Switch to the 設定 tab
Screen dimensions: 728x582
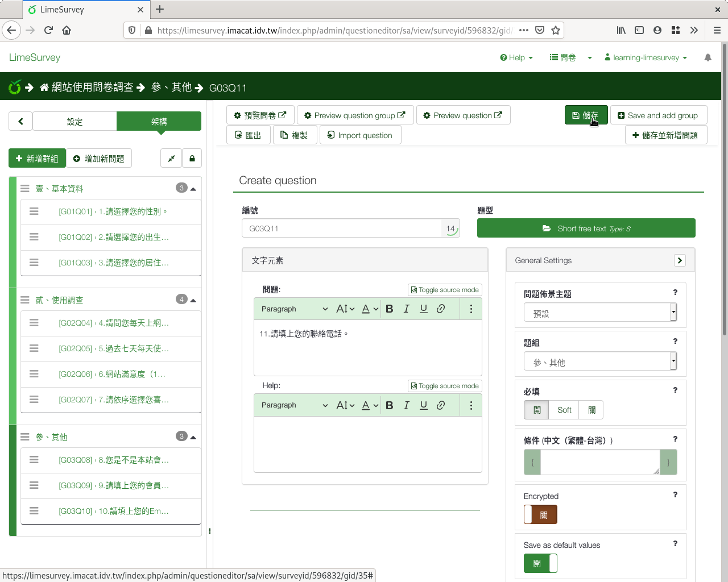[x=75, y=121]
